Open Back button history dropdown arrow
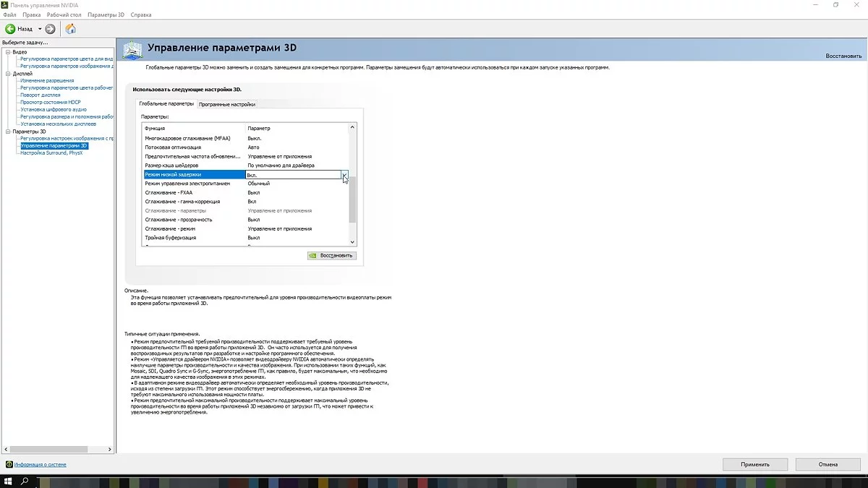Viewport: 868px width, 488px height. click(40, 29)
